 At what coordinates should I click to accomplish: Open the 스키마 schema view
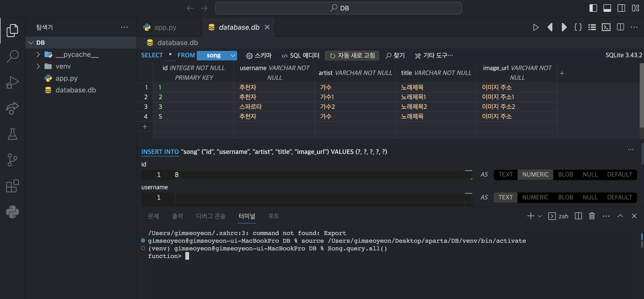pyautogui.click(x=259, y=55)
